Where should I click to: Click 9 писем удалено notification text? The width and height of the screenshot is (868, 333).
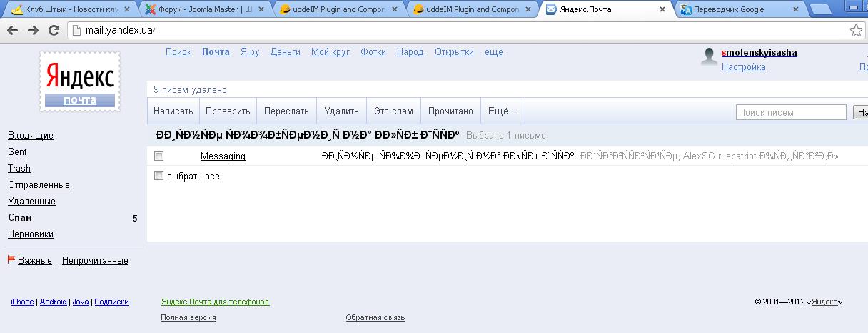(190, 90)
